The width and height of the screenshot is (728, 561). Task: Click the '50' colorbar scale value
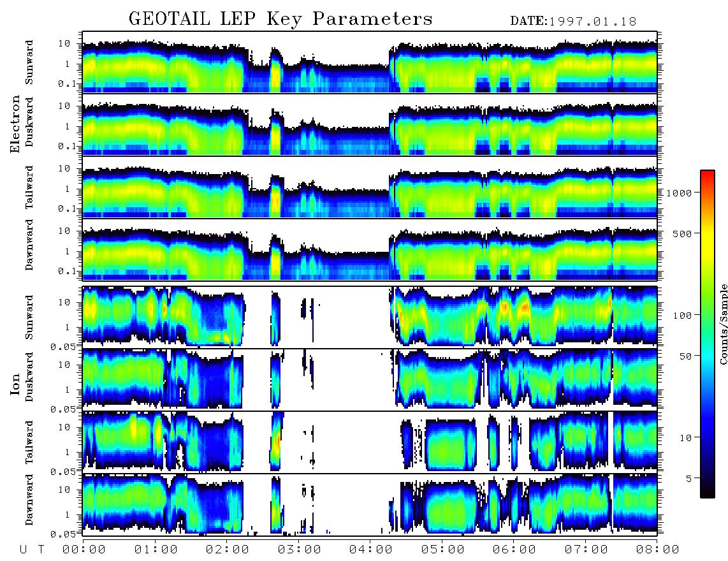click(x=685, y=356)
